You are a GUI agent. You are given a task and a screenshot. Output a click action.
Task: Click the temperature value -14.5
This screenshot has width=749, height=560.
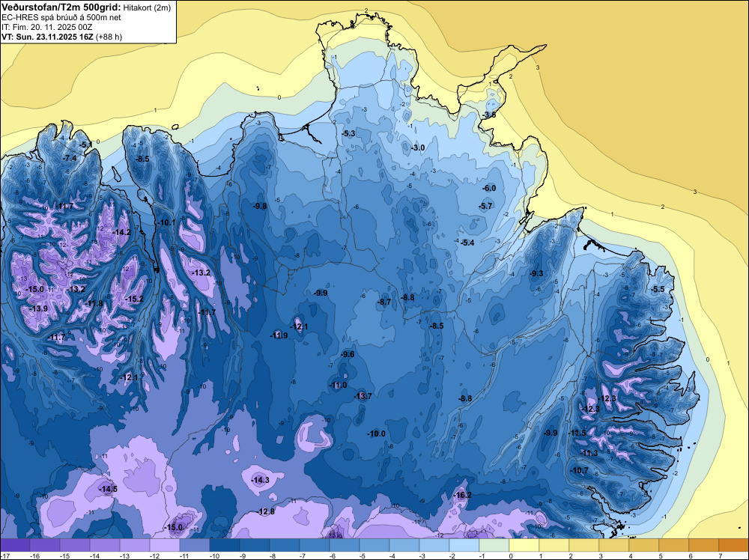(x=108, y=490)
